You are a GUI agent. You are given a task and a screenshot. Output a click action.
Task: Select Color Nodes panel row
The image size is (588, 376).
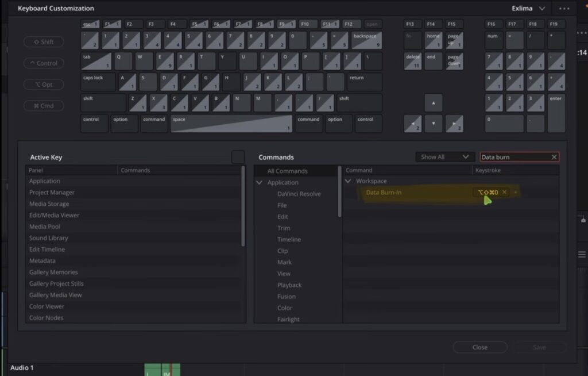pos(133,318)
